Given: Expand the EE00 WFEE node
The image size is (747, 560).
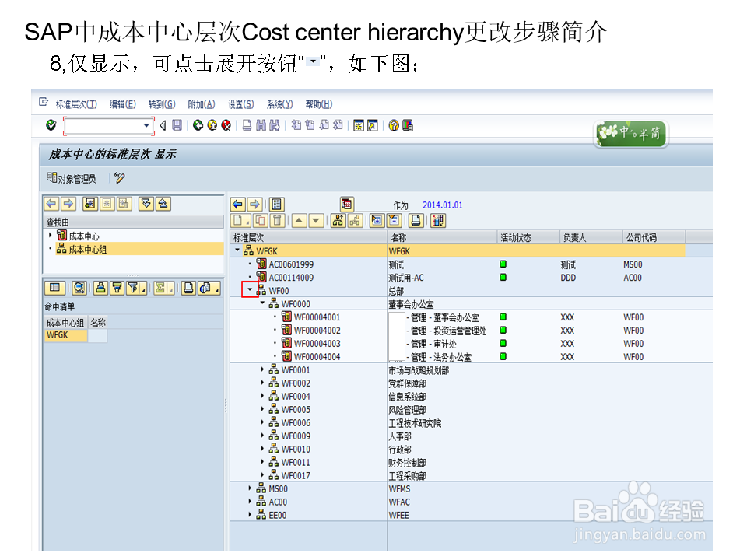Looking at the screenshot, I should pyautogui.click(x=250, y=515).
